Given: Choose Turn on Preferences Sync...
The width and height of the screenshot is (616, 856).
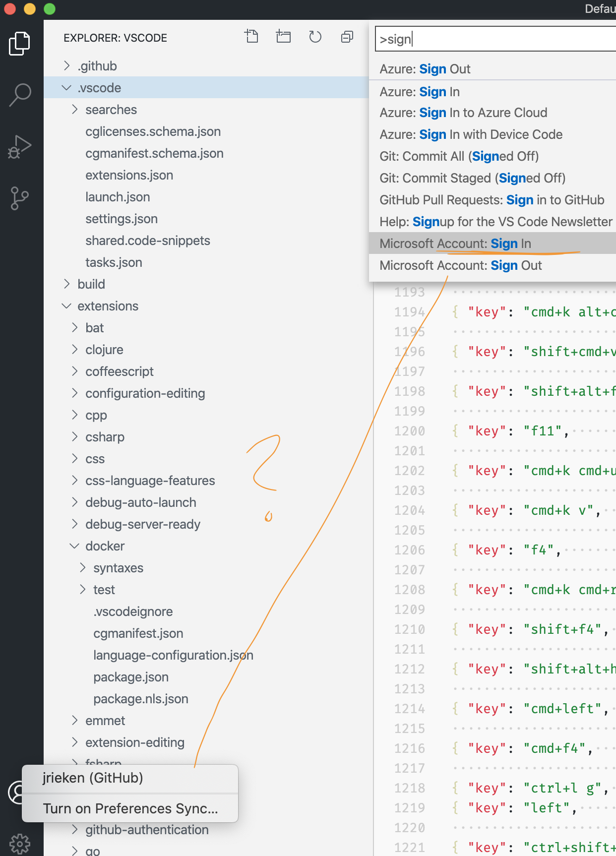Looking at the screenshot, I should 130,809.
